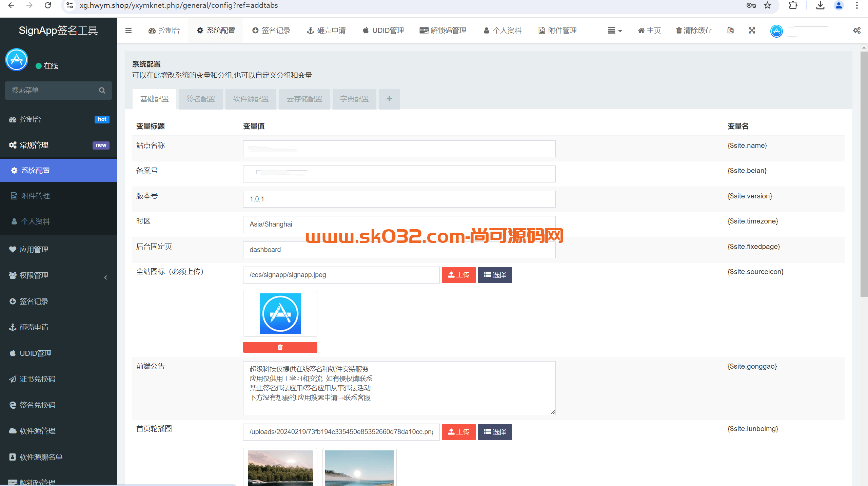Click the site icon preview thumbnail
This screenshot has height=486, width=868.
[x=280, y=314]
